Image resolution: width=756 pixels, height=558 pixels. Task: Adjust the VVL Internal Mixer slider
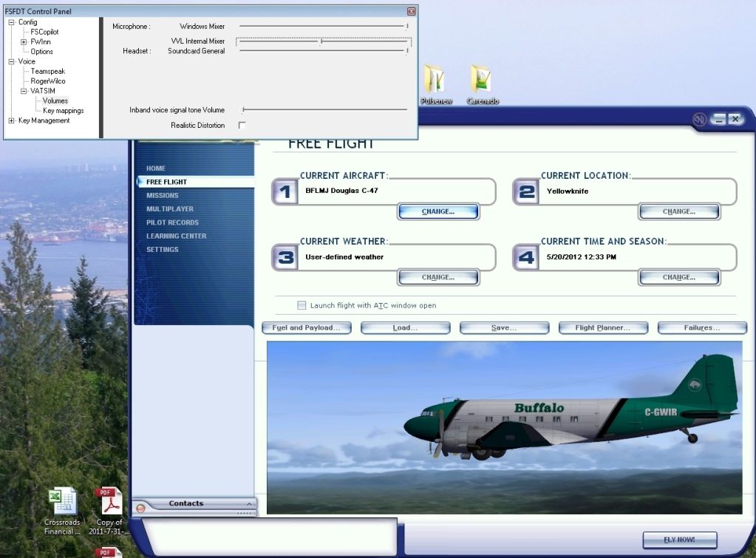(324, 41)
